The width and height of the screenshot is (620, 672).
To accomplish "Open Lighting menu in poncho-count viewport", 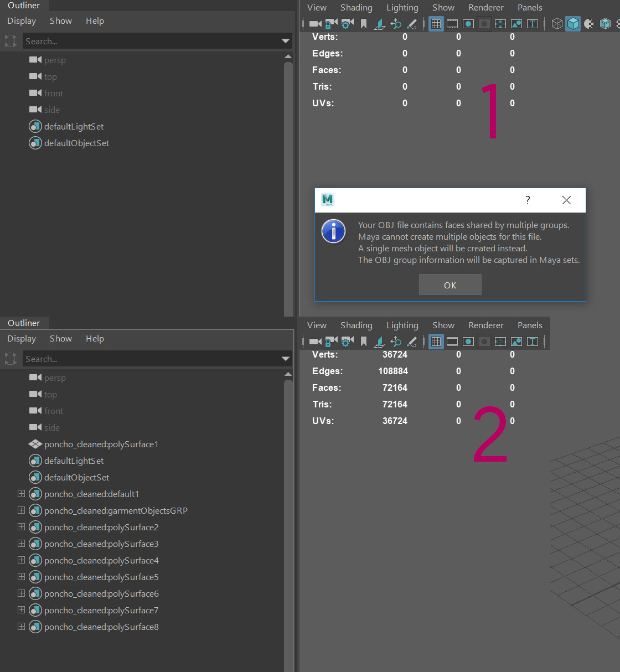I will coord(402,325).
